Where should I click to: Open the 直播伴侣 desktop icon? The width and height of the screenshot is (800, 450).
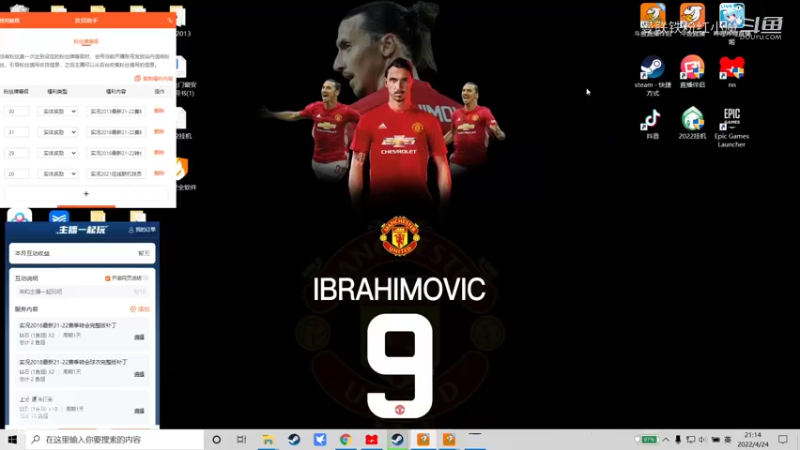click(x=692, y=71)
